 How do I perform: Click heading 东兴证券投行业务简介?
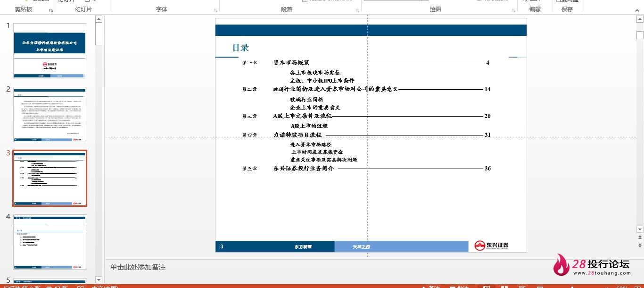pos(303,169)
